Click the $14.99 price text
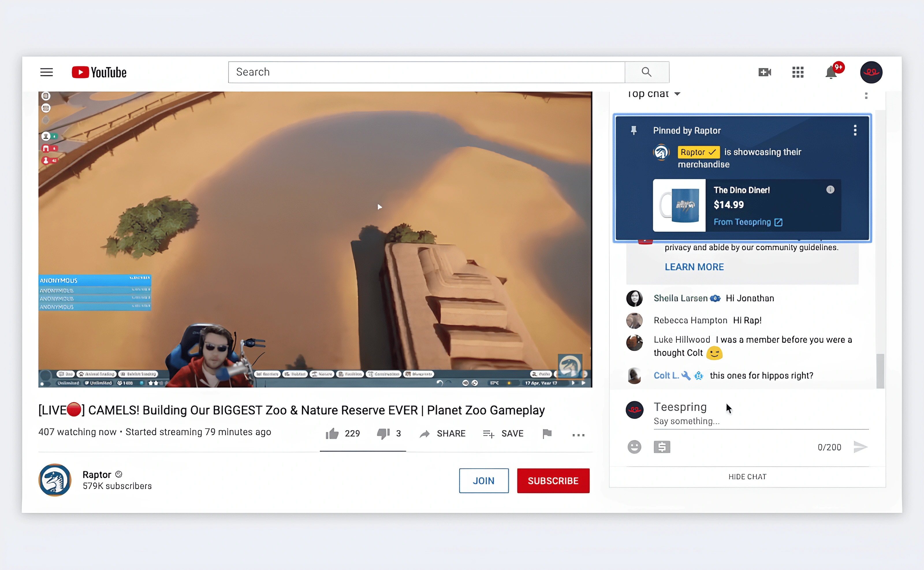Image resolution: width=924 pixels, height=570 pixels. (728, 205)
